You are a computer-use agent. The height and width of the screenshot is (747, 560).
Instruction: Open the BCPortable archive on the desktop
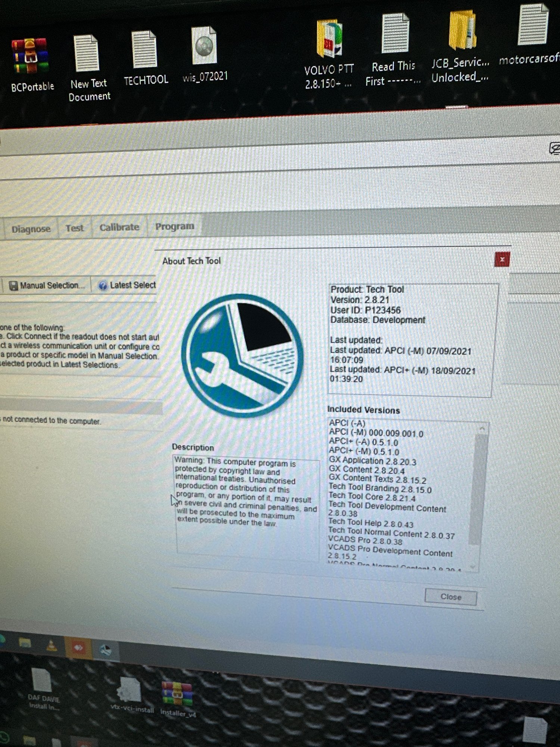[x=31, y=65]
